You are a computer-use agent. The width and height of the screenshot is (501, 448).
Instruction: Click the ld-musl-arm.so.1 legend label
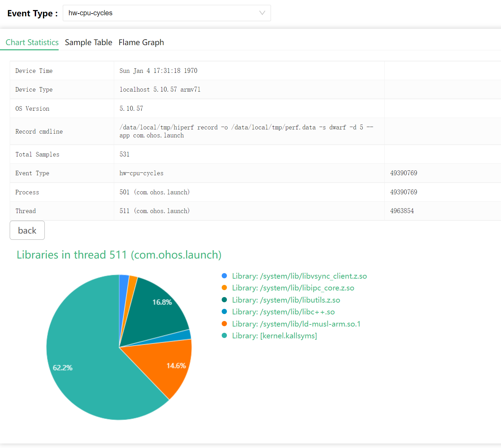(x=296, y=324)
